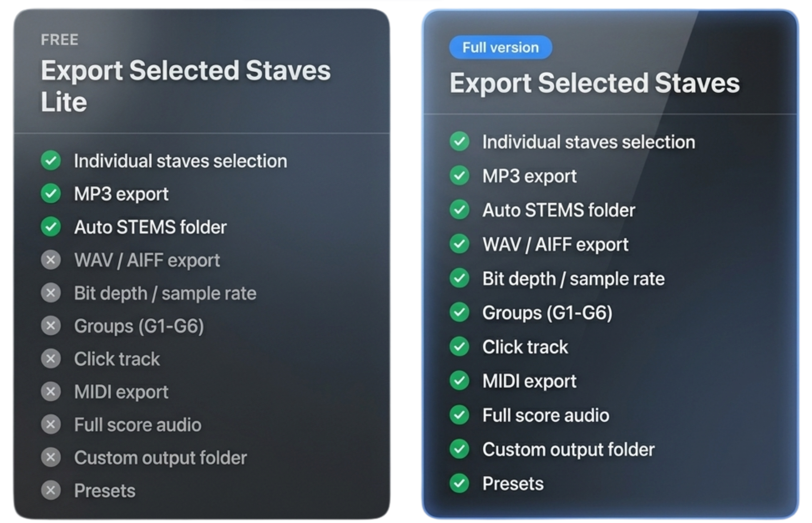Click the FREE label on Lite card

60,40
